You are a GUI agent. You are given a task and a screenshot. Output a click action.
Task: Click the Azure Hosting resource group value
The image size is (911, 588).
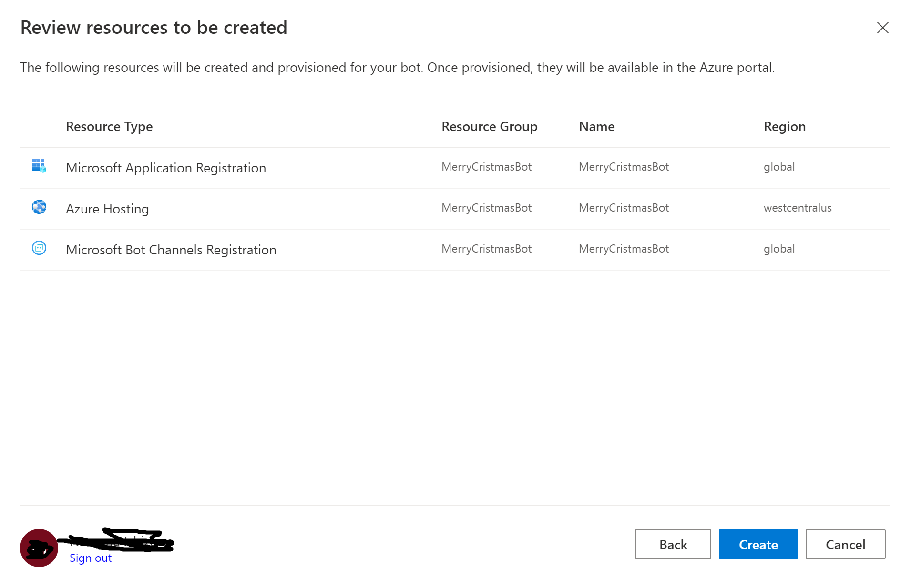pyautogui.click(x=486, y=208)
